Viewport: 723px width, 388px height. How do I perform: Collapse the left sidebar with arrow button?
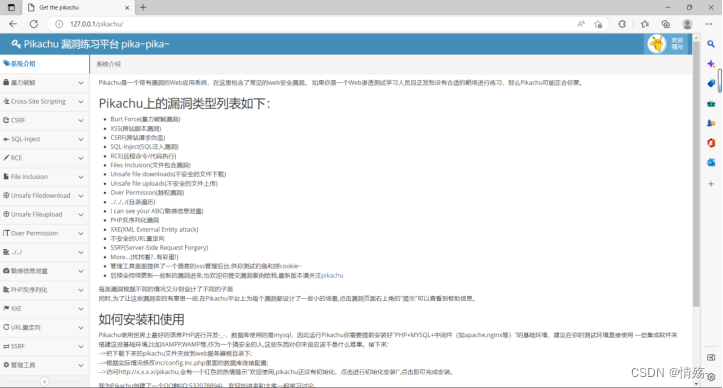pyautogui.click(x=44, y=381)
